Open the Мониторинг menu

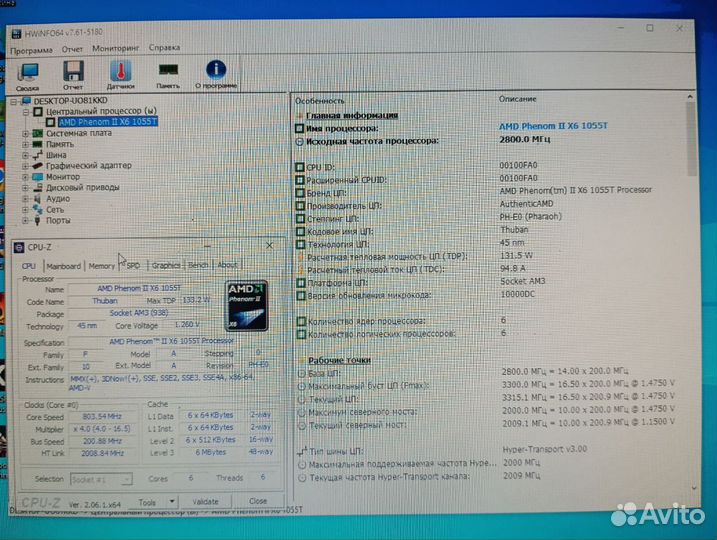116,48
